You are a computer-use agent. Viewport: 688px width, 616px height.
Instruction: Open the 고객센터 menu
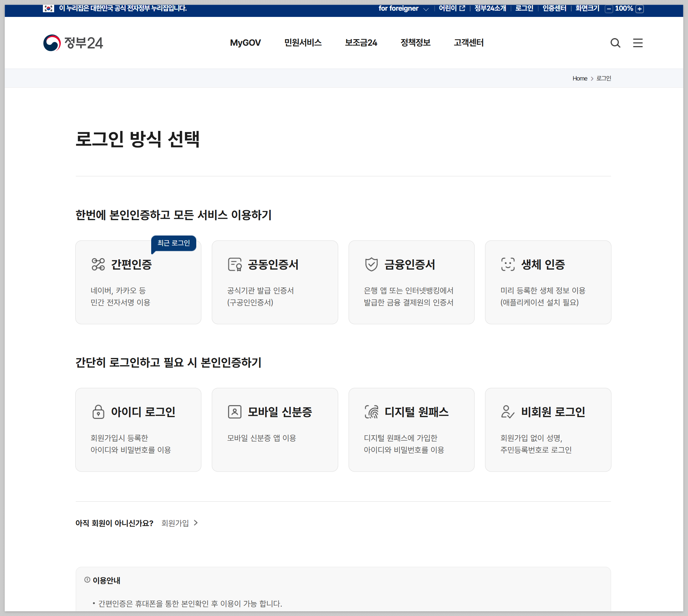468,43
